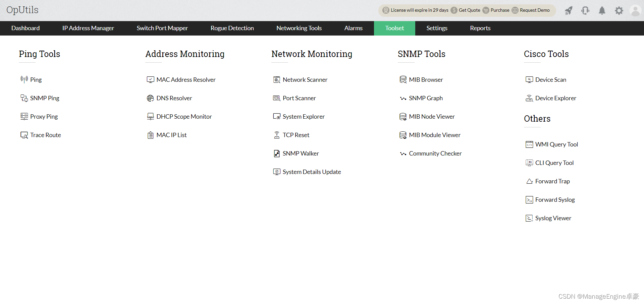Click the Device Explorer icon
This screenshot has height=303, width=644.
529,98
